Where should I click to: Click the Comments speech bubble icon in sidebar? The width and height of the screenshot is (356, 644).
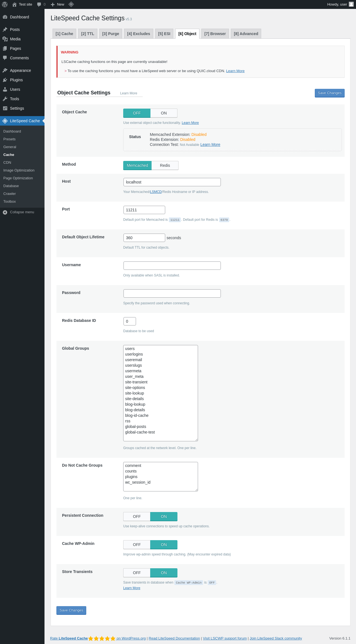click(x=5, y=58)
